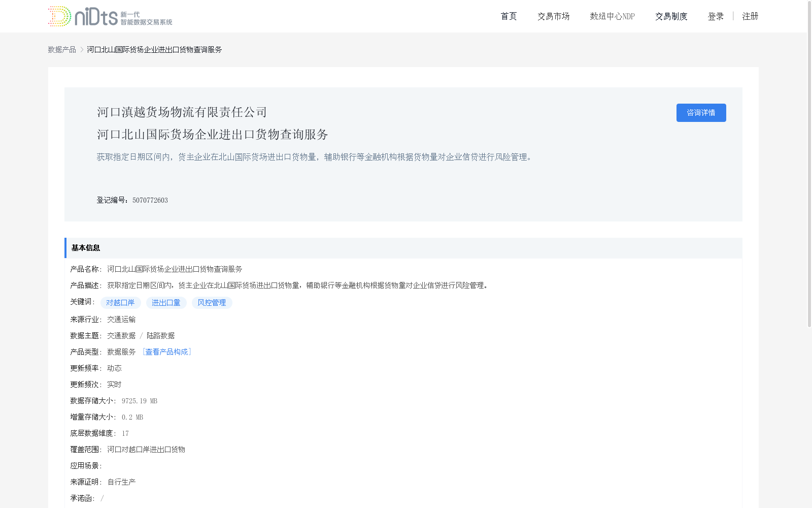Click the 动态 update rate value

[114, 368]
